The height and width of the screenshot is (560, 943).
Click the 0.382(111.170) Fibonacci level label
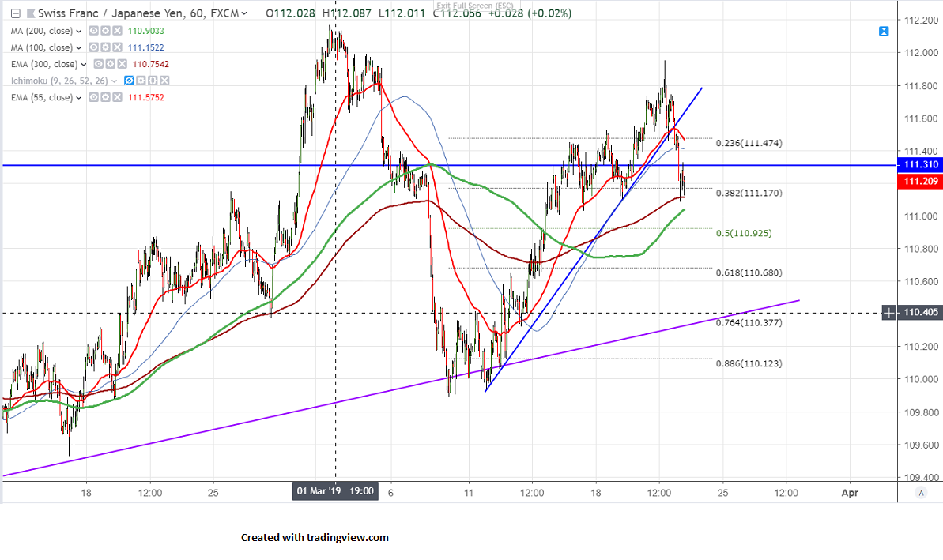click(x=749, y=193)
